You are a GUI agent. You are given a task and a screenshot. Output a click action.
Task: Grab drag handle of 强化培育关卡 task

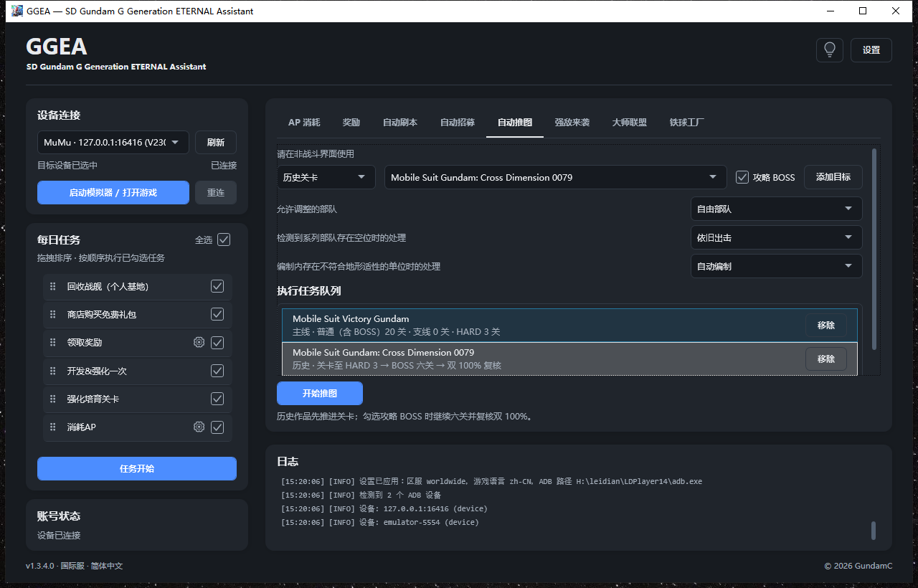click(x=52, y=399)
